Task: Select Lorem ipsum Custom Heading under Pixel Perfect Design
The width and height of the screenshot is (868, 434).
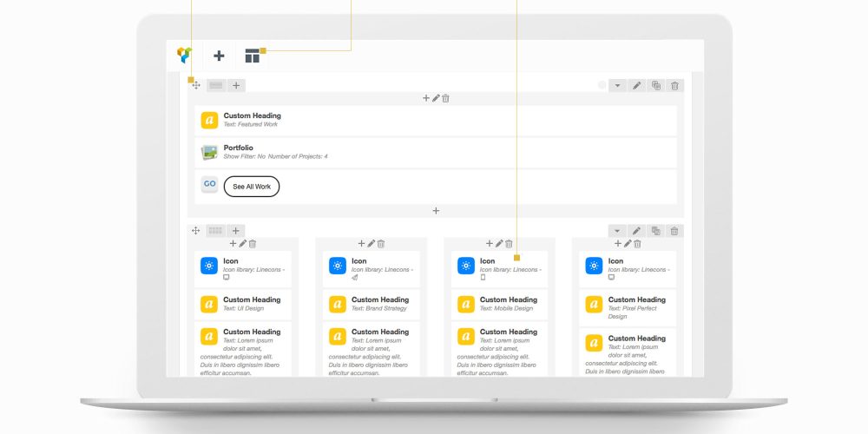Action: pos(628,353)
